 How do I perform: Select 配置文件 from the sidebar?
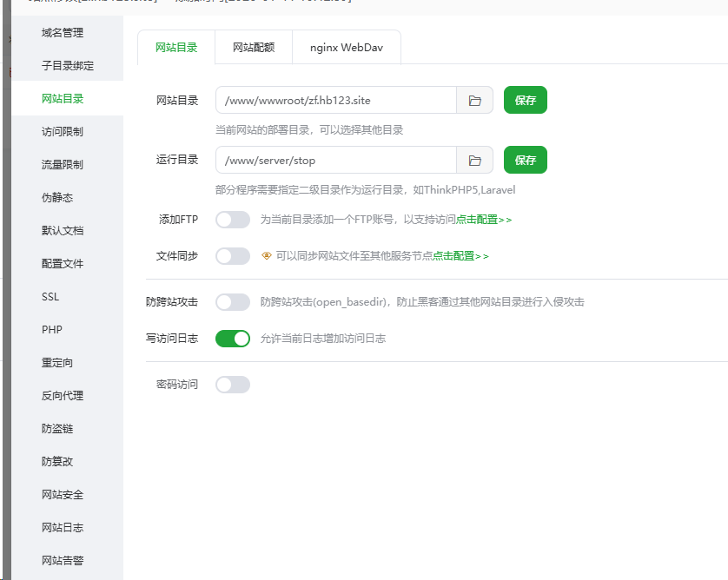(63, 264)
